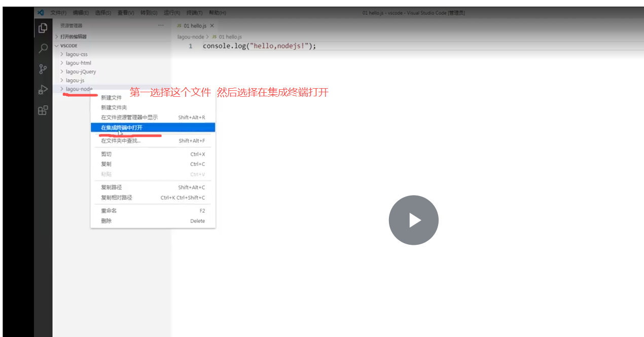Image resolution: width=644 pixels, height=337 pixels.
Task: Choose 复制 from context menu
Action: (153, 164)
